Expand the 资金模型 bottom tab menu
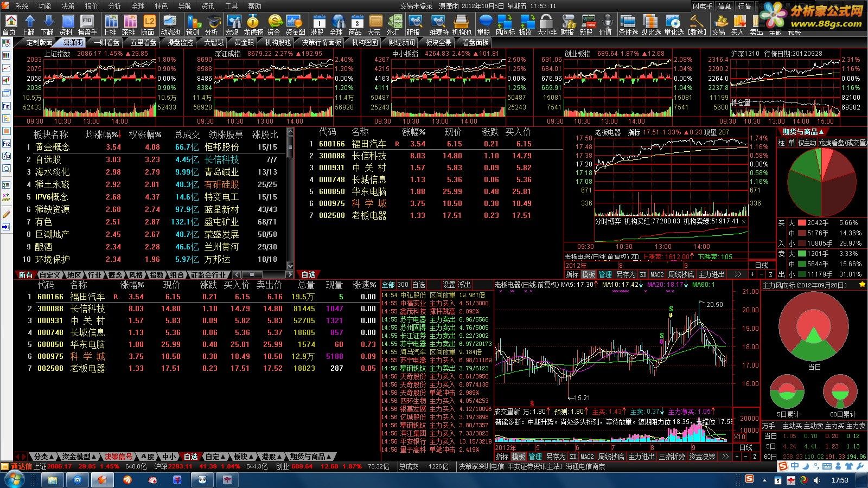 pos(79,457)
